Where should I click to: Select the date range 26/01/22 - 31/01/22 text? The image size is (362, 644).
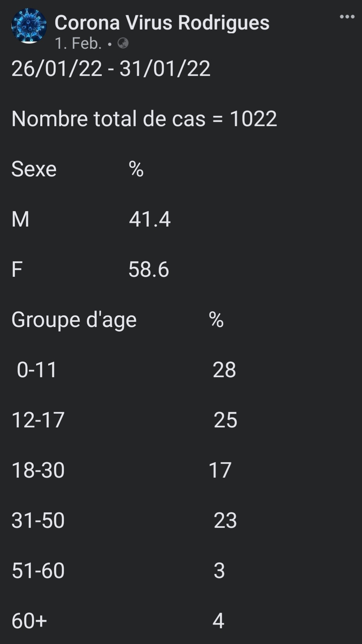[x=111, y=68]
